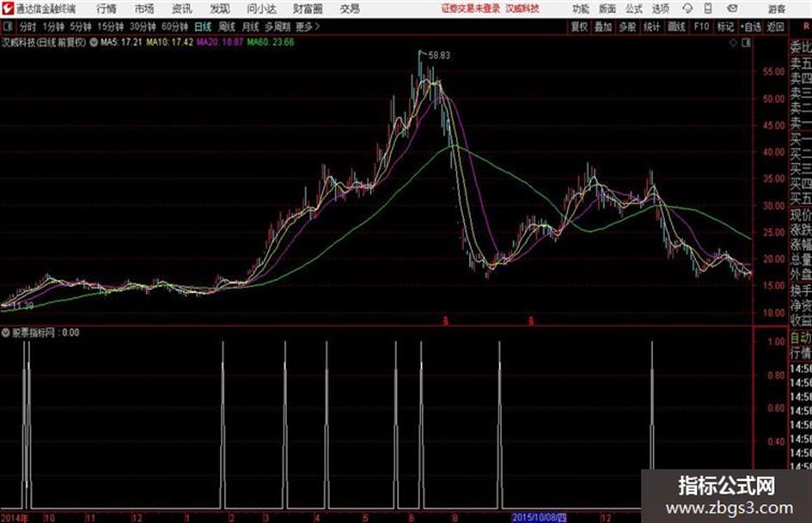Select the 日线 daily period tab

pos(203,27)
